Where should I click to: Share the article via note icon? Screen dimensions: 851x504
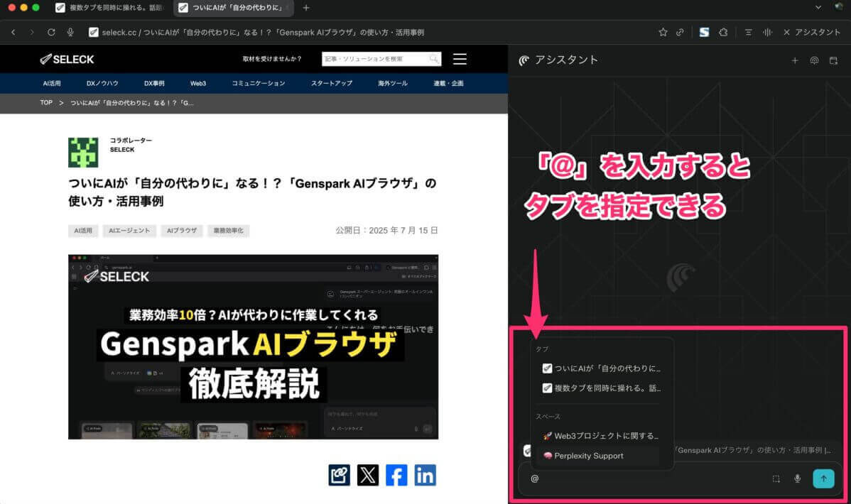click(340, 475)
